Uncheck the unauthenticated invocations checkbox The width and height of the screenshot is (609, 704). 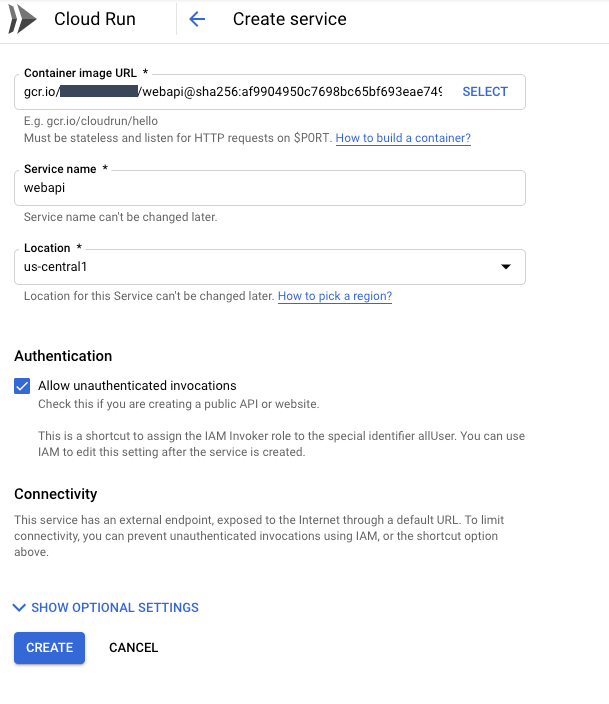[x=22, y=386]
